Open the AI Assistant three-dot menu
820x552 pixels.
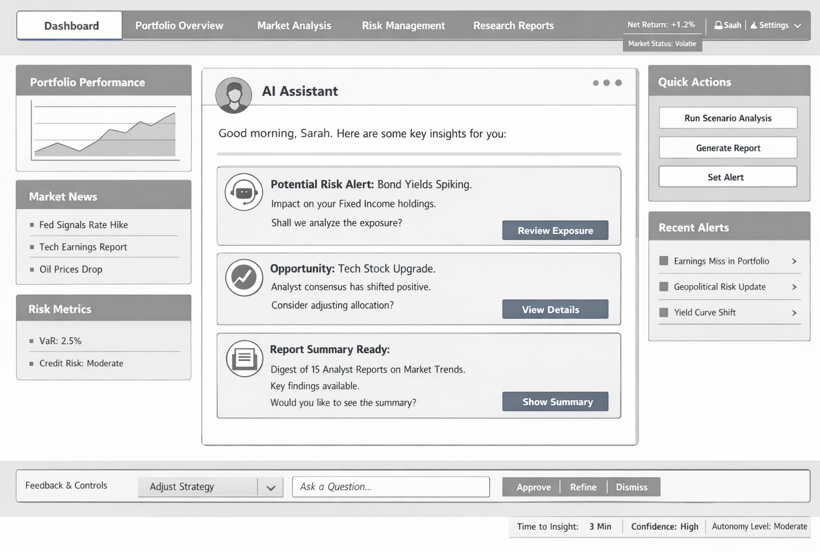(606, 83)
